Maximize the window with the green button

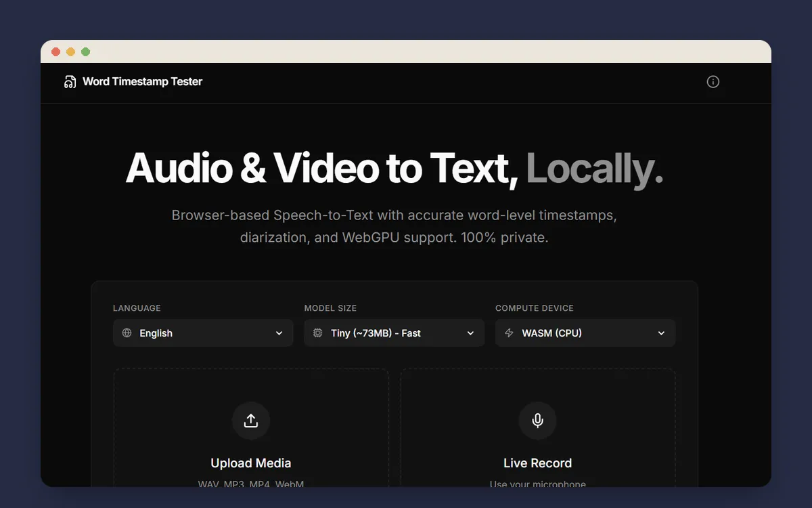[x=85, y=52]
